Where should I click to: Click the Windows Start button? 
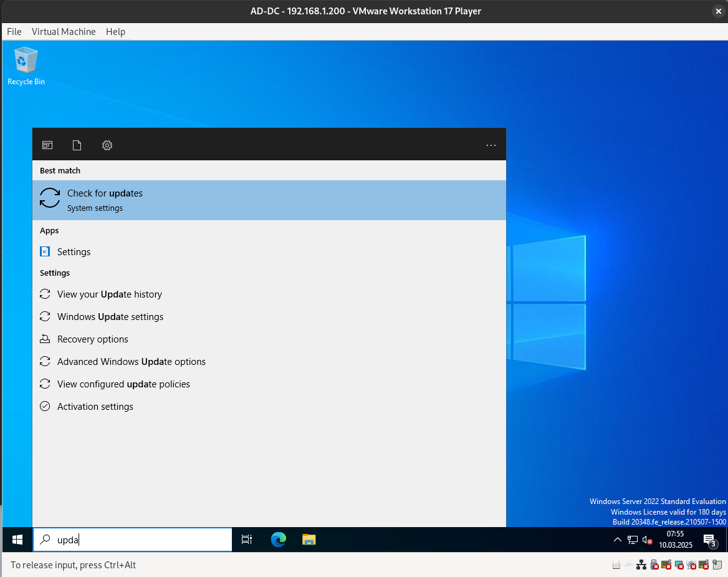[x=17, y=540]
